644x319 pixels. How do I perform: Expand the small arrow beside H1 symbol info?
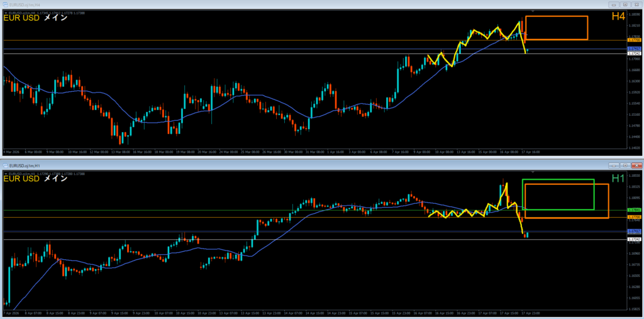pos(6,172)
